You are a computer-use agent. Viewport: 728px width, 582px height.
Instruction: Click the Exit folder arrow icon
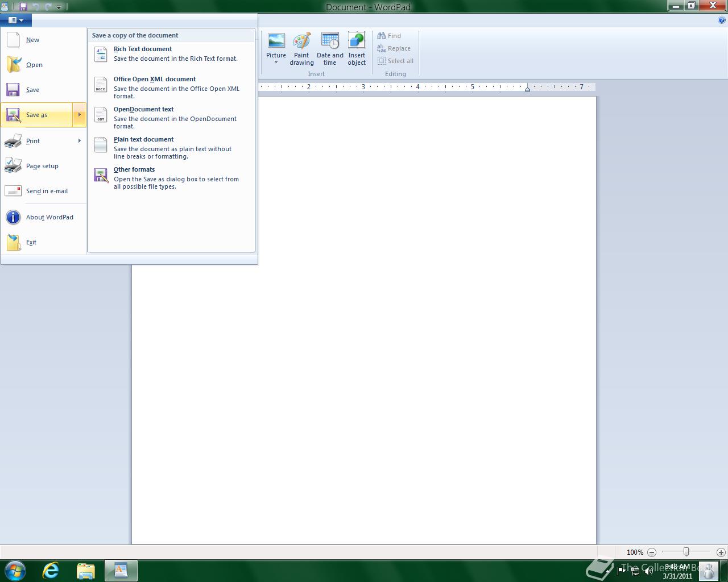click(14, 242)
